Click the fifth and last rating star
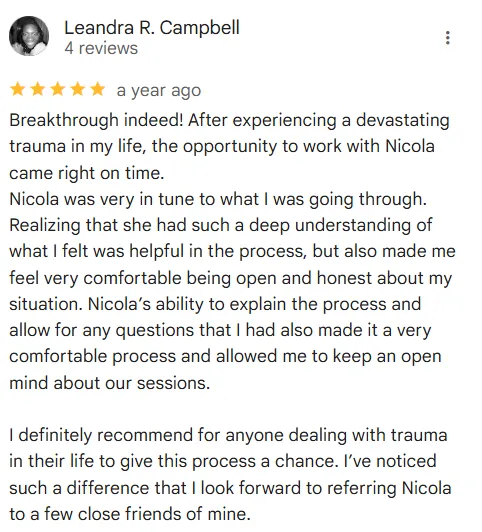The width and height of the screenshot is (482, 532). pyautogui.click(x=98, y=90)
